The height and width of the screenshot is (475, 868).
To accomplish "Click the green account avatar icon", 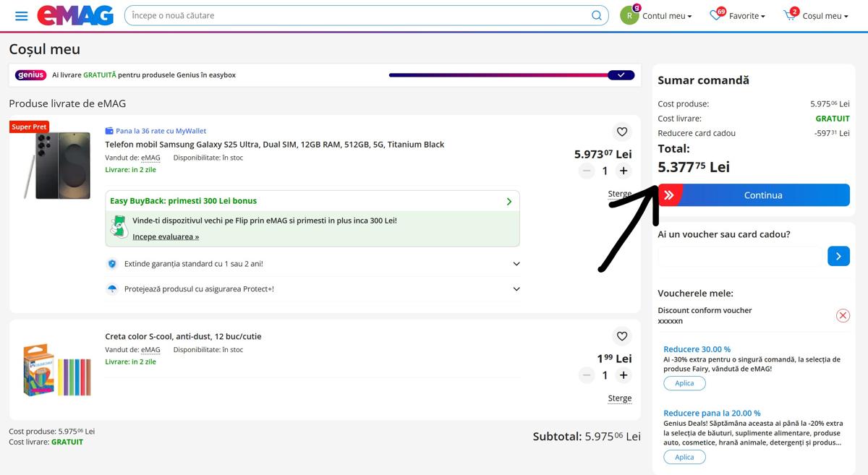I will point(629,15).
